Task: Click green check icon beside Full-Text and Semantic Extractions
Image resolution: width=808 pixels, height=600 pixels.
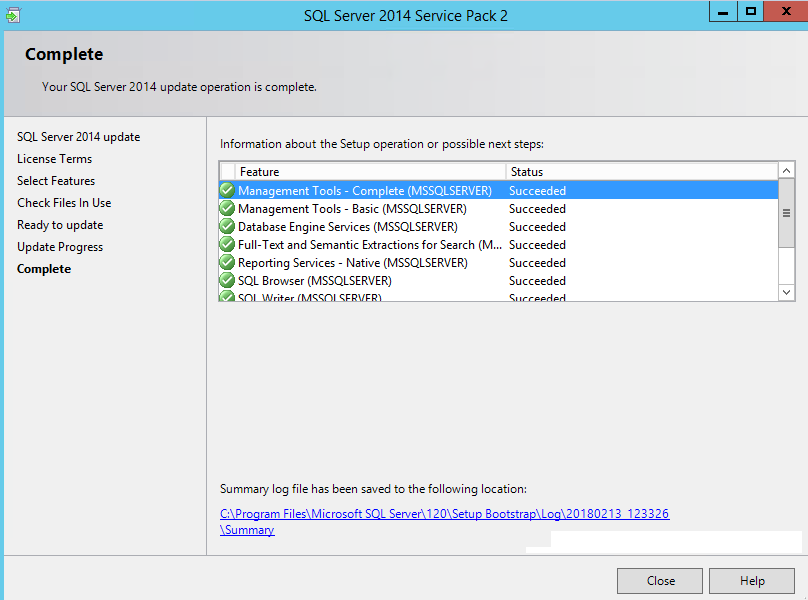Action: [227, 244]
